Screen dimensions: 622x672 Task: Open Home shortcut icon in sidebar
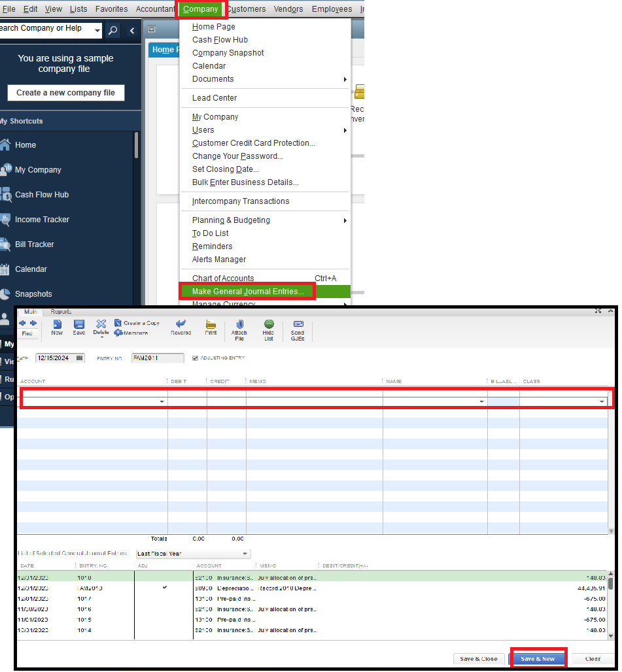tap(5, 145)
